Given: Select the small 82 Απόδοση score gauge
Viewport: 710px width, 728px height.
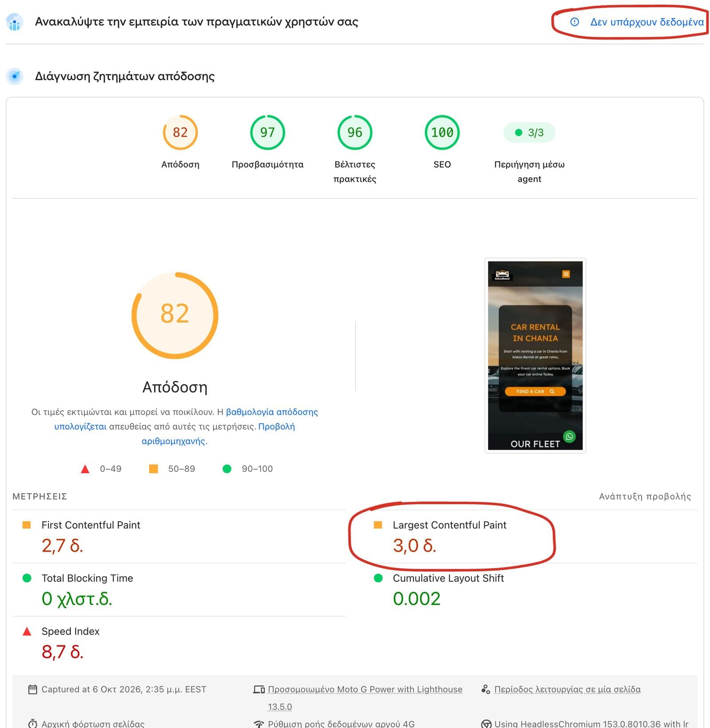Looking at the screenshot, I should click(180, 132).
